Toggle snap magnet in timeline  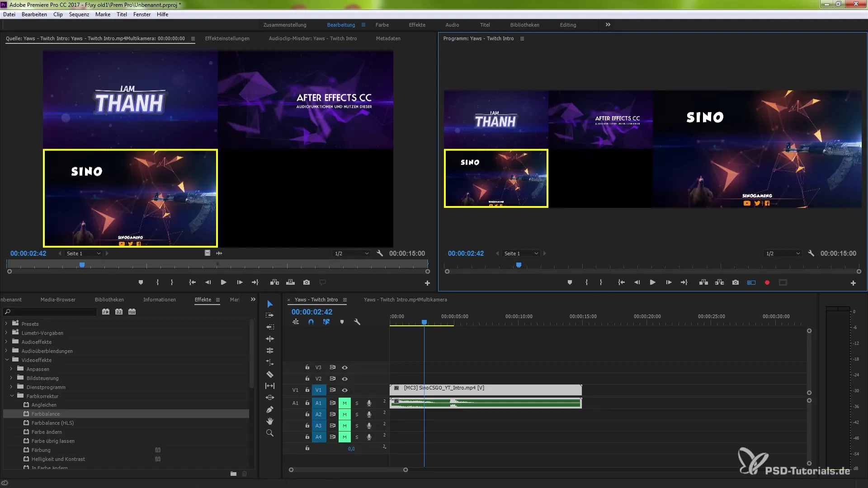[x=311, y=322]
